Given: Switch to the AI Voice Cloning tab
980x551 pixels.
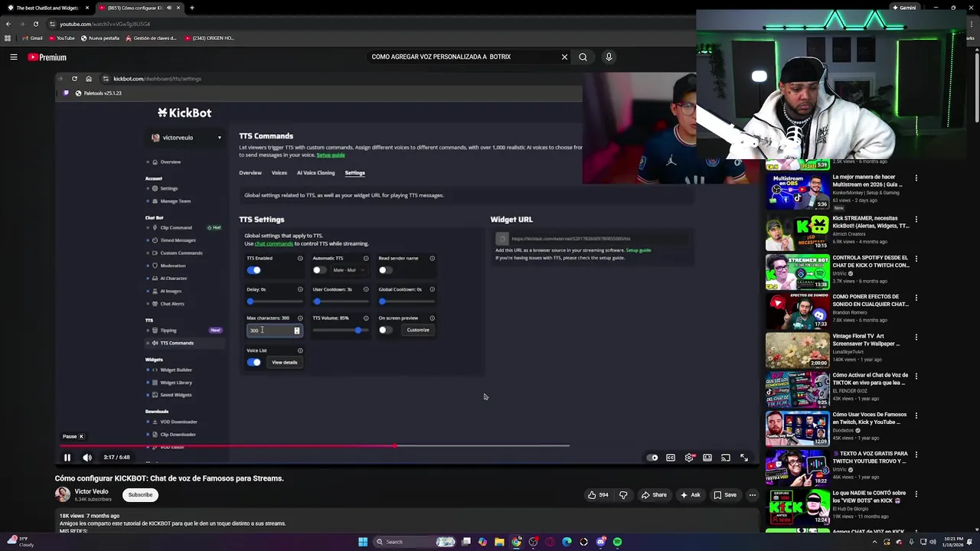Looking at the screenshot, I should point(315,173).
